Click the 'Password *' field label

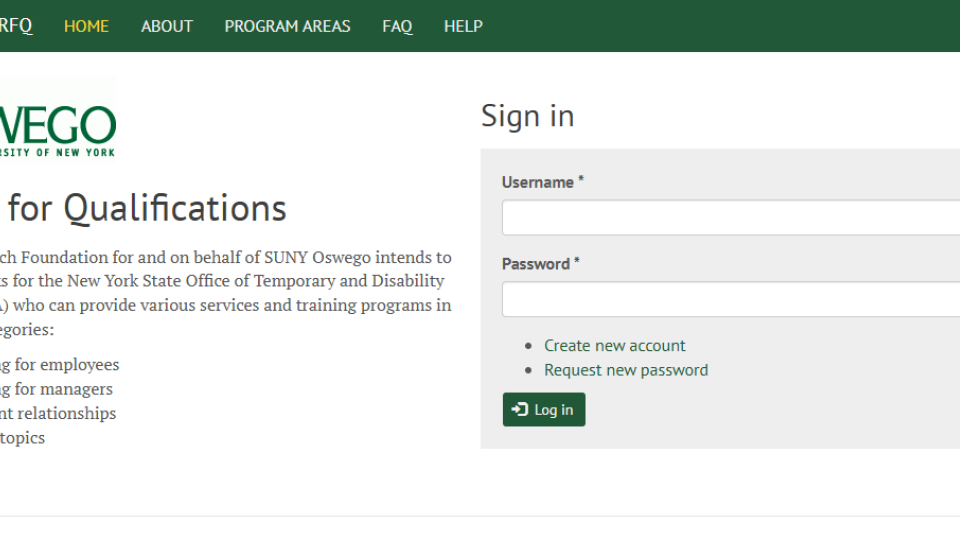tap(541, 264)
